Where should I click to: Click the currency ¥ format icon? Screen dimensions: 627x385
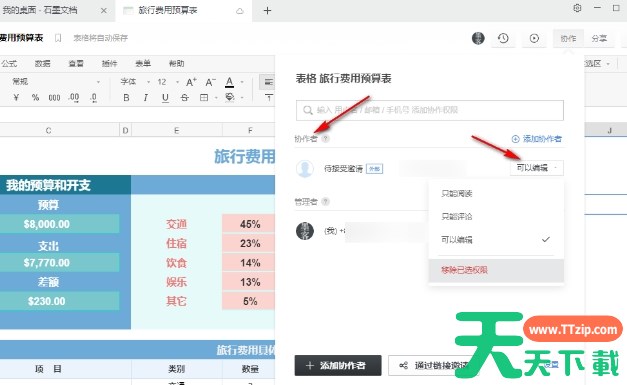pyautogui.click(x=16, y=98)
